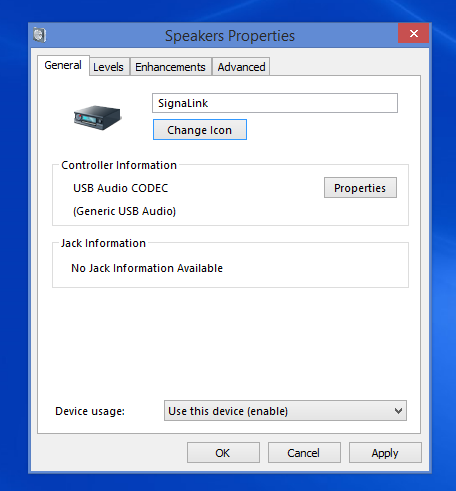Image resolution: width=456 pixels, height=491 pixels.
Task: Select the 'Use this device (enable)' text in the combo box
Action: (228, 411)
